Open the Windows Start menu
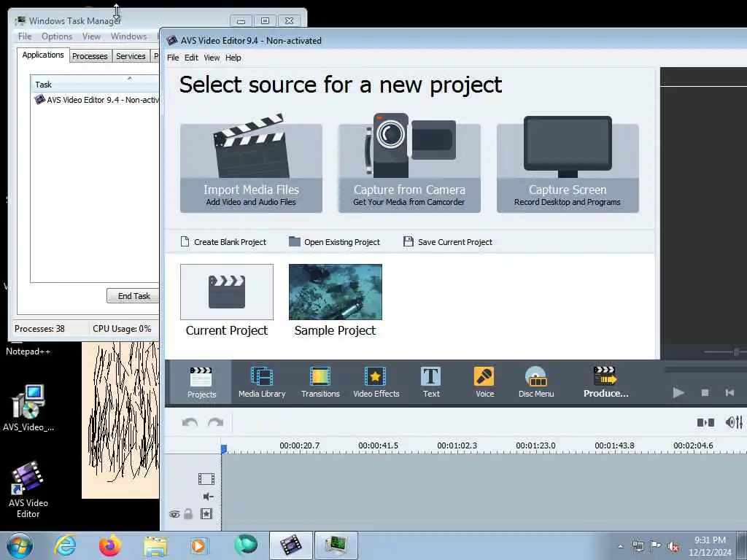The width and height of the screenshot is (747, 560). click(20, 545)
